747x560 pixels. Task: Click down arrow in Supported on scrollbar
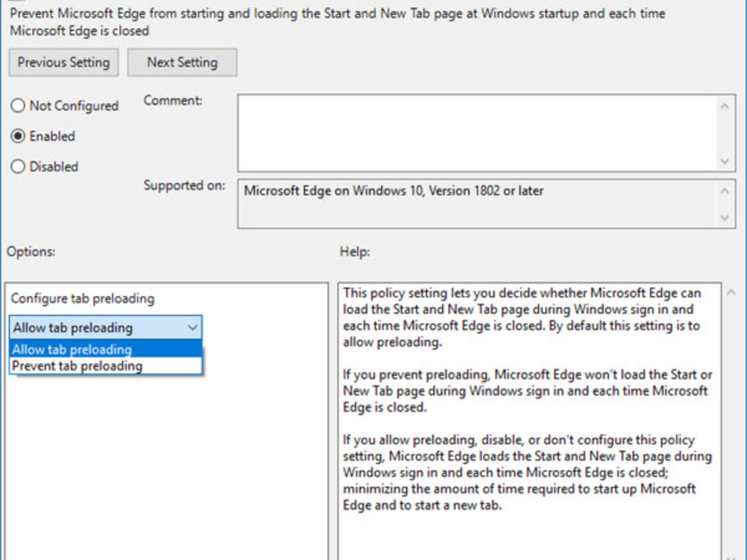[x=725, y=218]
